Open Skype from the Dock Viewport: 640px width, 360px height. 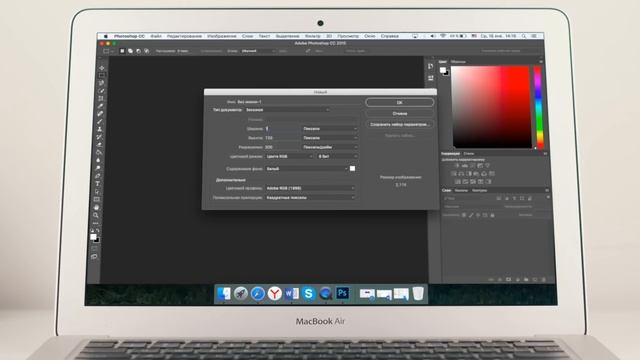tap(309, 293)
